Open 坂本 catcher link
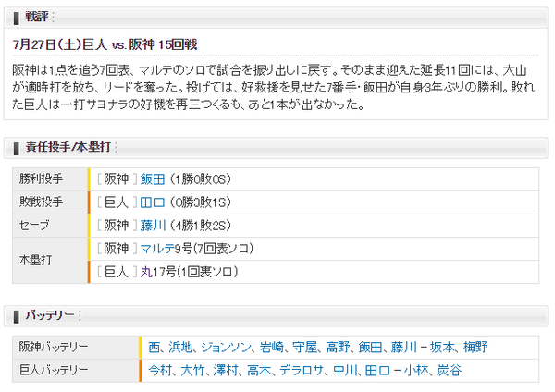 pyautogui.click(x=442, y=347)
